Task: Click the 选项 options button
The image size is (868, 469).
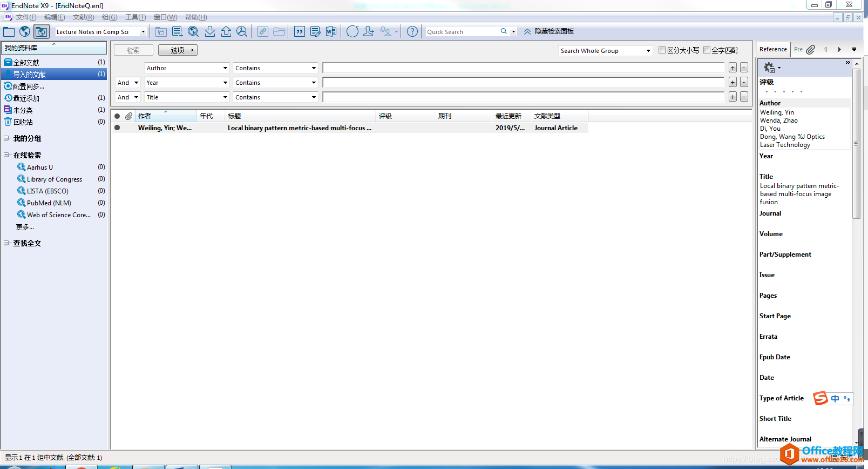Action: click(178, 50)
